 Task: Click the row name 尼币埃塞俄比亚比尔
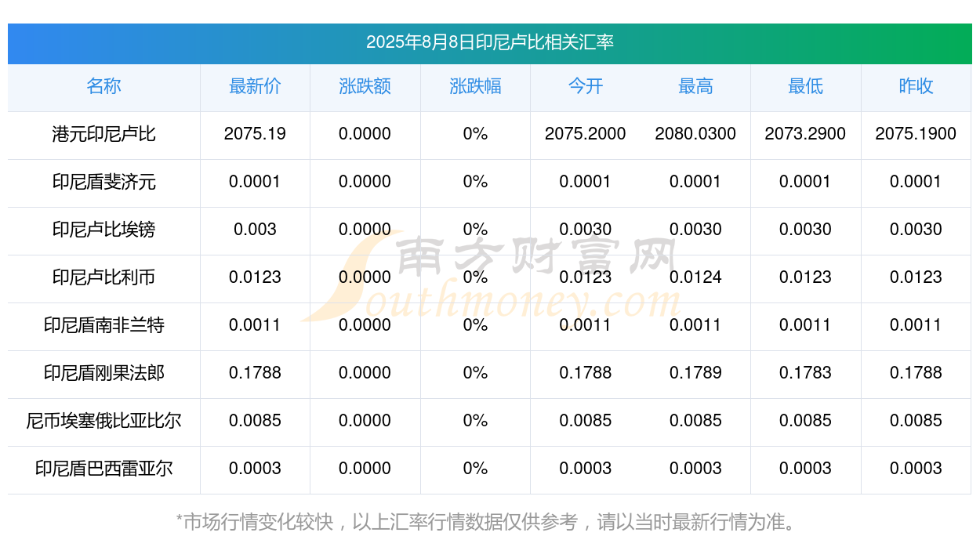point(104,421)
